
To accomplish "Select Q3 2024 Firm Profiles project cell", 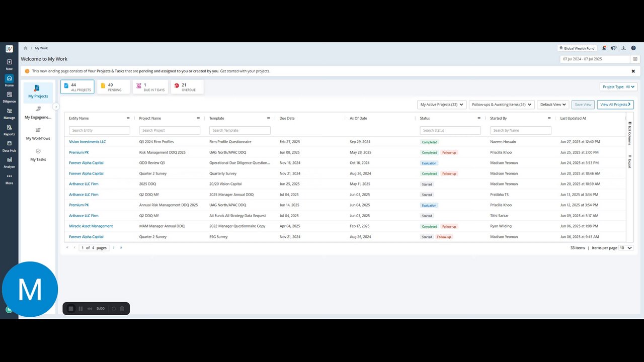I will 156,142.
